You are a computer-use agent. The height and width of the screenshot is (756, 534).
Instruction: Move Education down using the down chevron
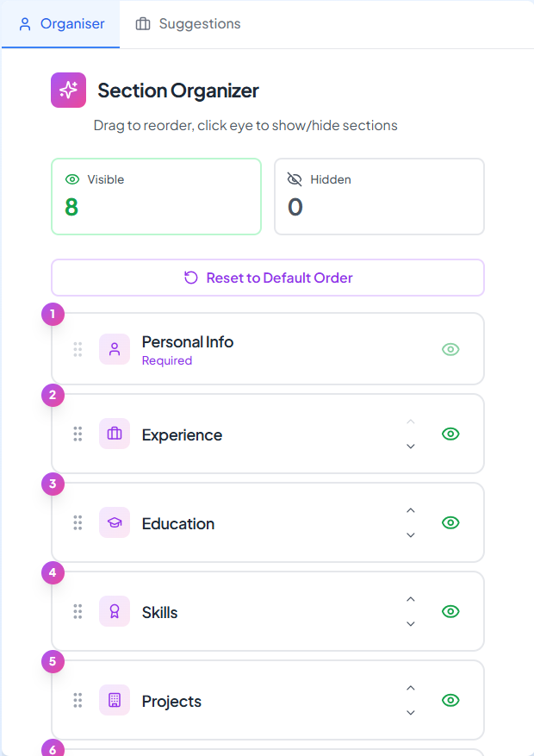[x=411, y=535]
